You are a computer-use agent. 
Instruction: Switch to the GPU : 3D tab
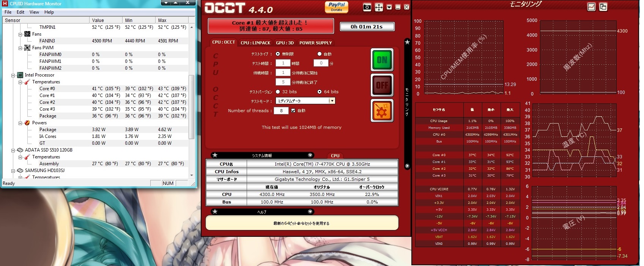click(285, 43)
